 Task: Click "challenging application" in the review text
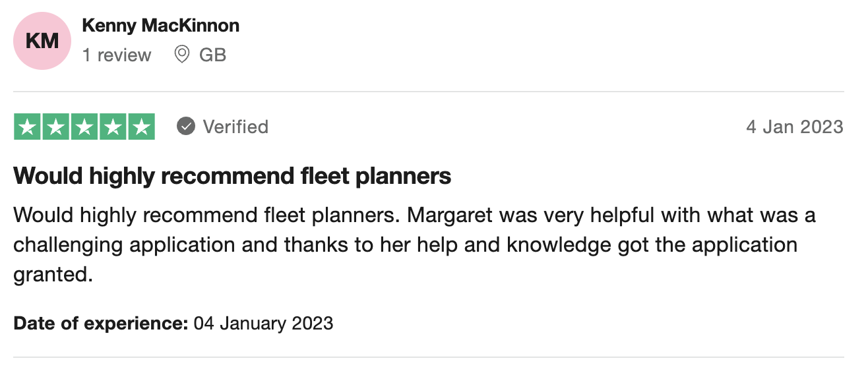click(x=124, y=244)
